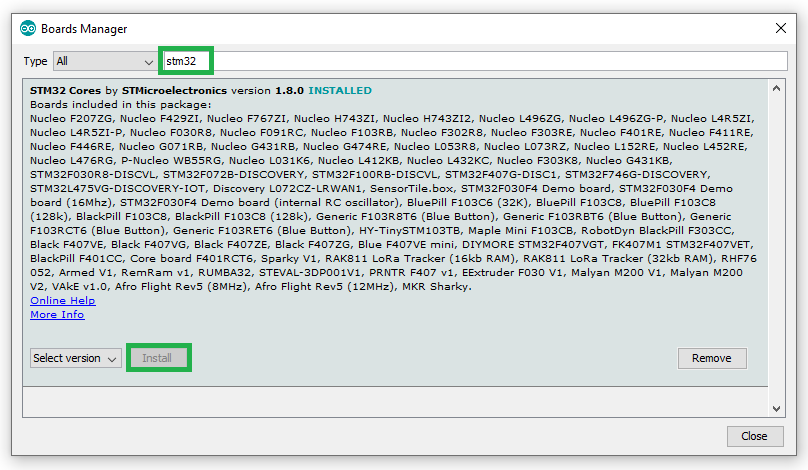
Task: Open the Type filter dropdown showing All
Action: point(104,61)
